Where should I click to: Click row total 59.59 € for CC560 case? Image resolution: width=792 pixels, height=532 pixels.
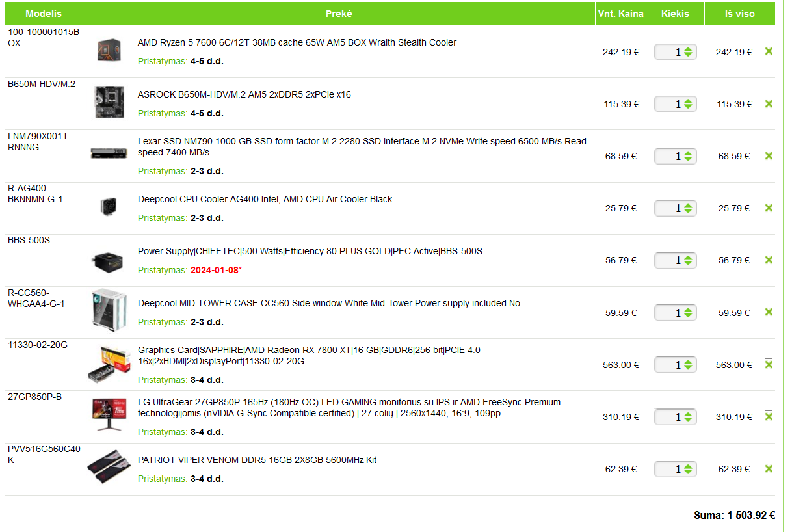point(734,313)
